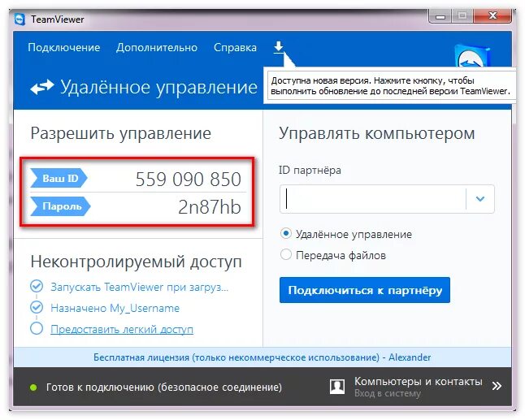
Task: Click check icon for start TeamViewer at boot
Action: click(37, 287)
